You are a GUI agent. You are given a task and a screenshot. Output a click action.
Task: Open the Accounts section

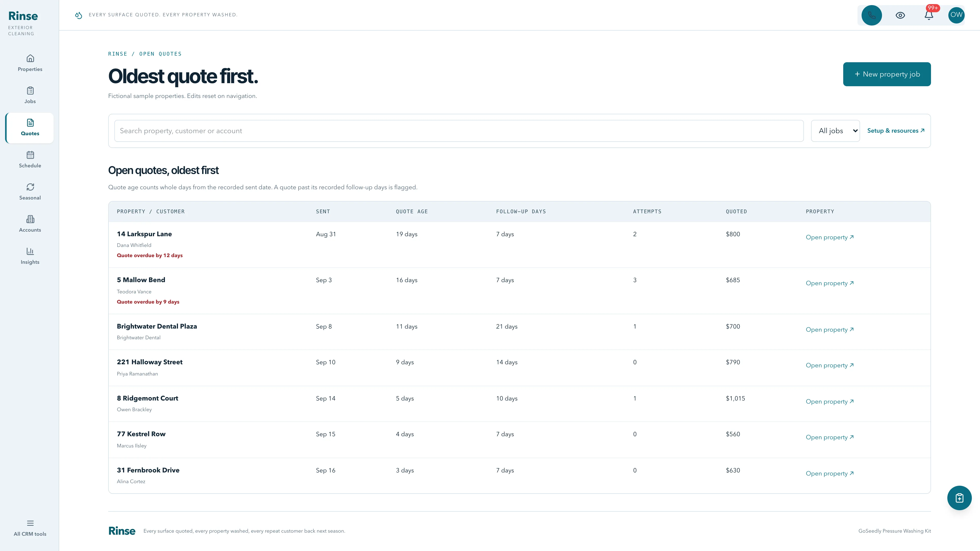click(30, 224)
